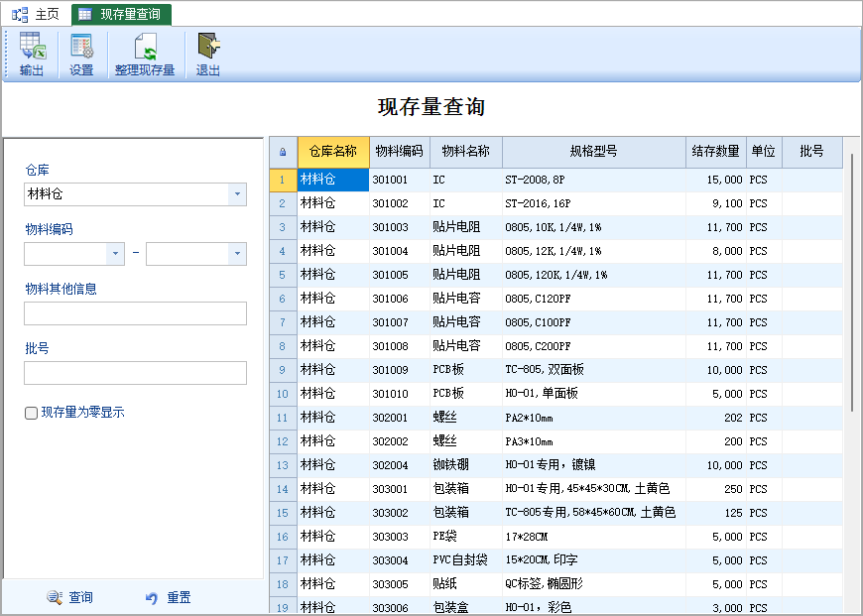The width and height of the screenshot is (863, 616).
Task: Click cell 0805,C120PF
Action: [x=594, y=299]
